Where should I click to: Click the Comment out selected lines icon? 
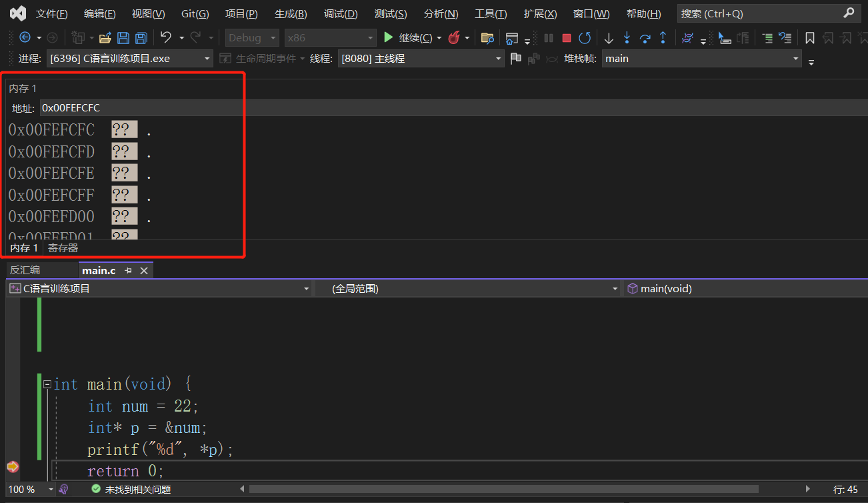pos(767,38)
